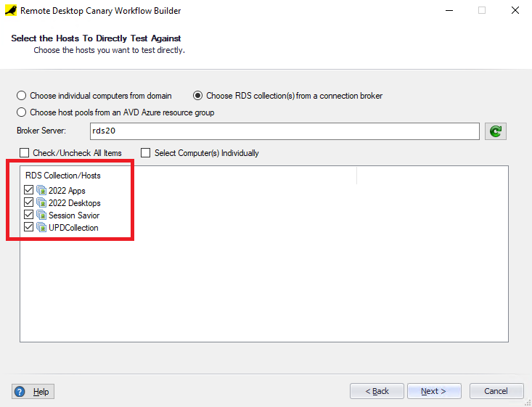Uncheck the 2022 Desktops checkbox

pyautogui.click(x=28, y=202)
